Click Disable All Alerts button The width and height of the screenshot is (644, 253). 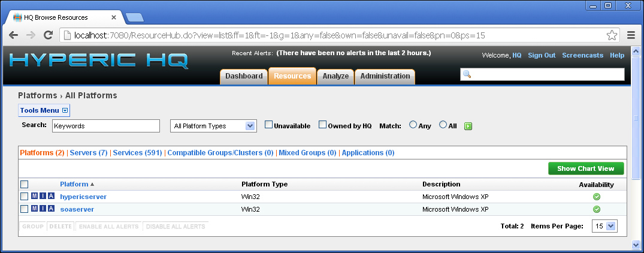coord(176,226)
